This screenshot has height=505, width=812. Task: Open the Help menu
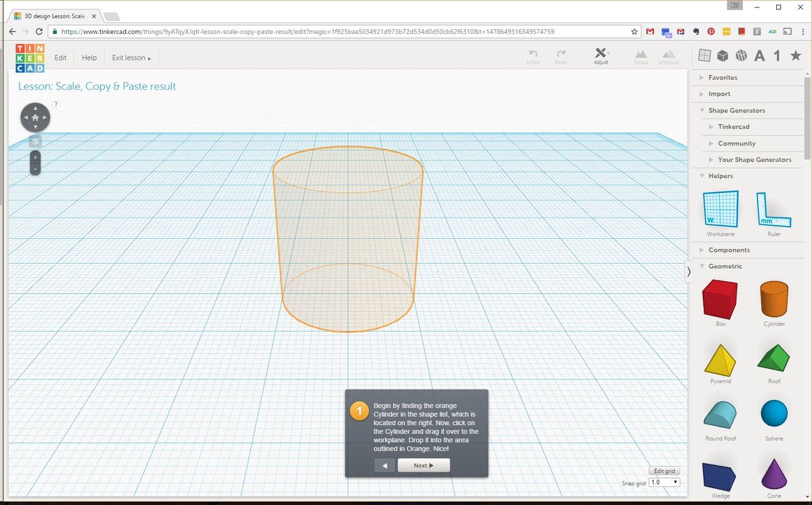click(x=89, y=58)
